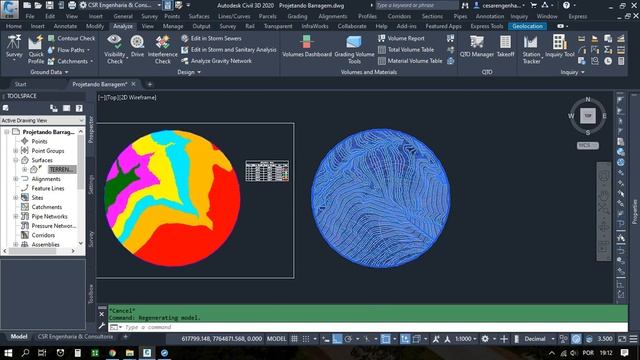Click the Takeoff icon

pyautogui.click(x=505, y=46)
